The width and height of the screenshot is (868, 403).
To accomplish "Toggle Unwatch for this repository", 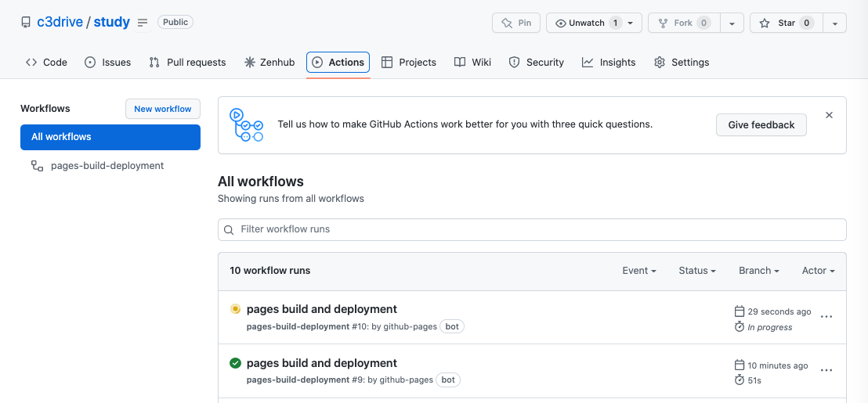I will click(586, 23).
